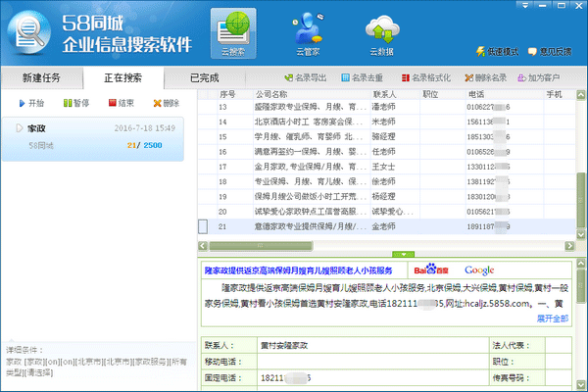Select row 13 contact 潘老师
Viewport: 588px width, 392px height.
coord(383,107)
